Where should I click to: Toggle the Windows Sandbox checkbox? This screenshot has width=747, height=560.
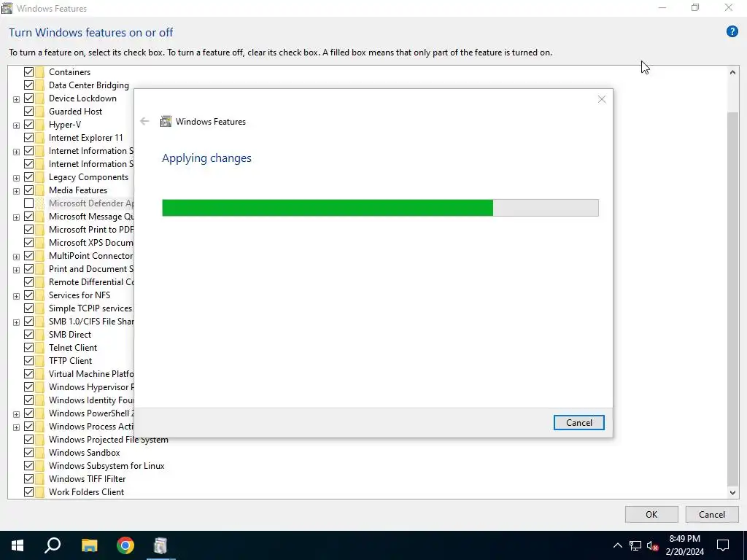coord(28,453)
